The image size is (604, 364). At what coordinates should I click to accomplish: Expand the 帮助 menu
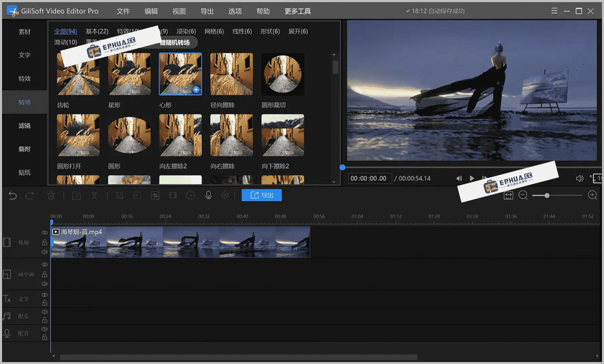[x=263, y=11]
